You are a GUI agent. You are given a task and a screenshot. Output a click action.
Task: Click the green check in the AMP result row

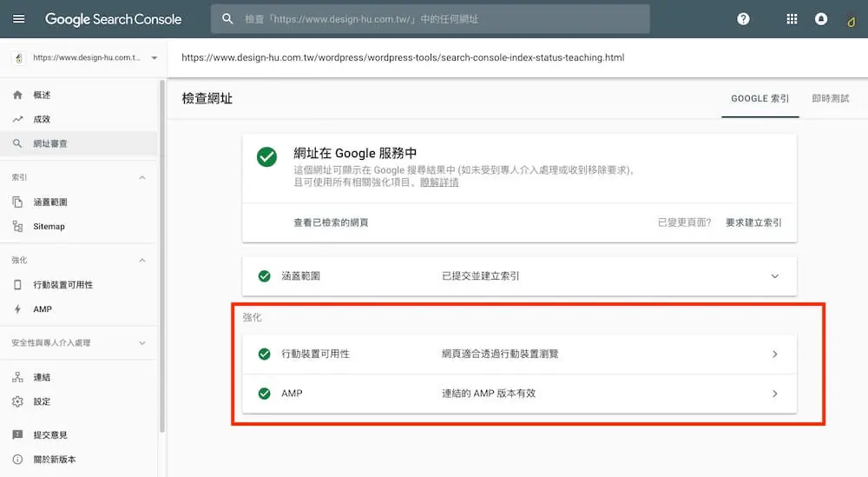[x=265, y=394]
